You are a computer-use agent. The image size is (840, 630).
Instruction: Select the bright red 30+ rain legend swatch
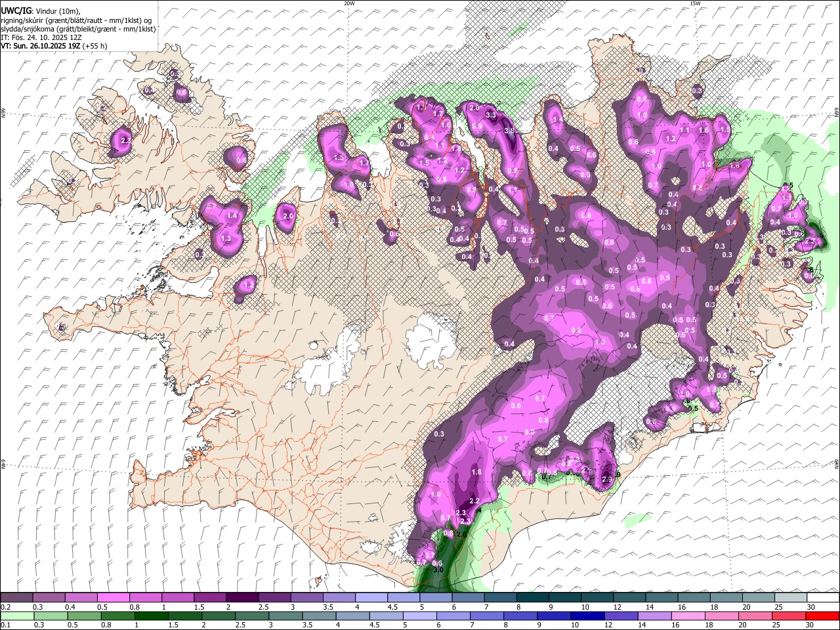pos(823,616)
